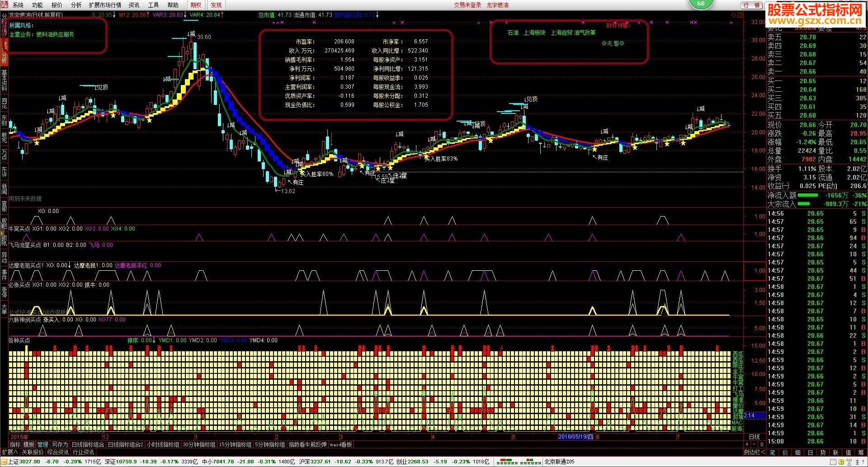
Task: Click the diamond icon at the chart's top right
Action: pos(733,15)
